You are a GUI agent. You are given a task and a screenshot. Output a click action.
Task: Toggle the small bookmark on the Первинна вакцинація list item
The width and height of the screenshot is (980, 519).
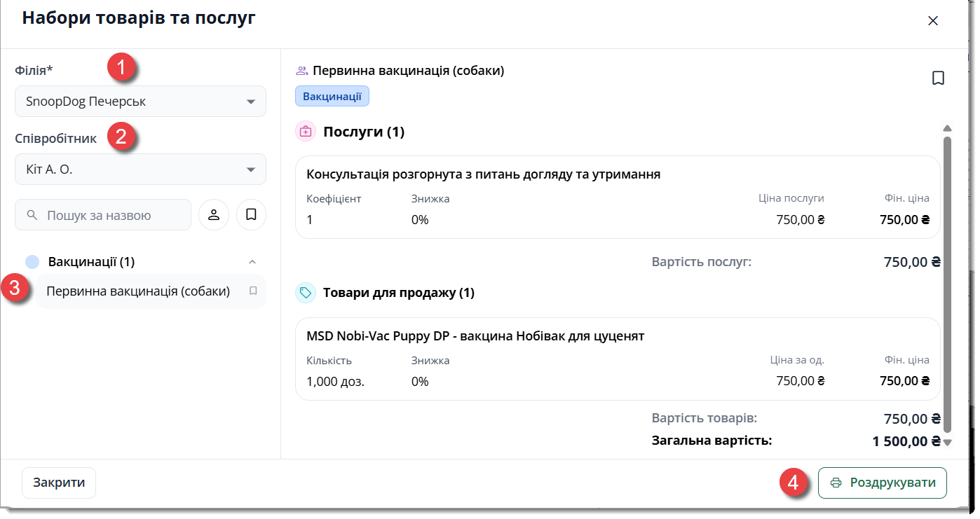coord(253,291)
